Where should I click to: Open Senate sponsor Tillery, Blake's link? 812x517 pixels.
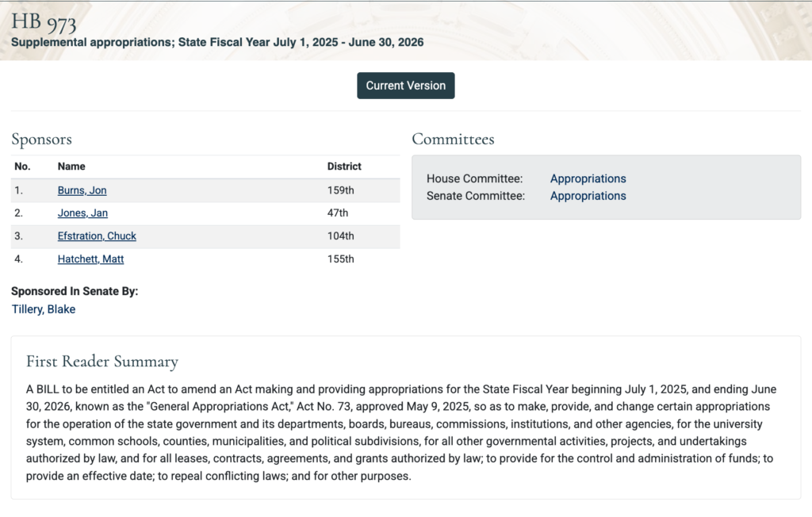click(44, 309)
